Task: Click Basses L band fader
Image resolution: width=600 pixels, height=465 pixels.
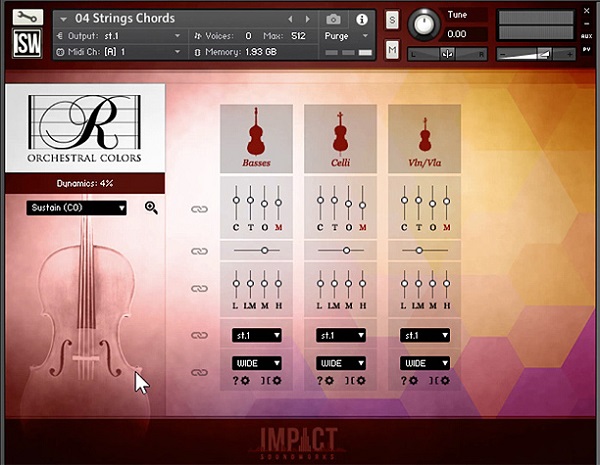Action: [236, 284]
